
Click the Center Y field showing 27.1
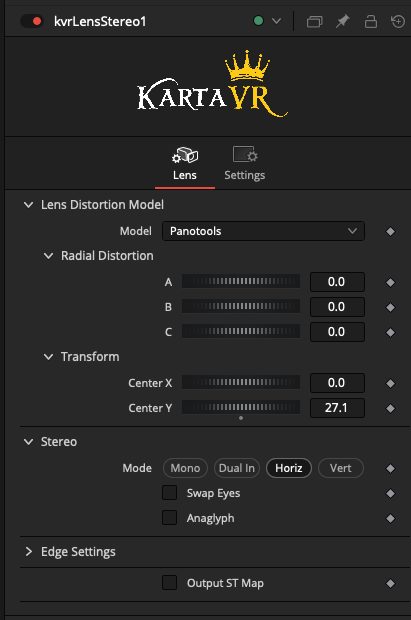[x=337, y=408]
